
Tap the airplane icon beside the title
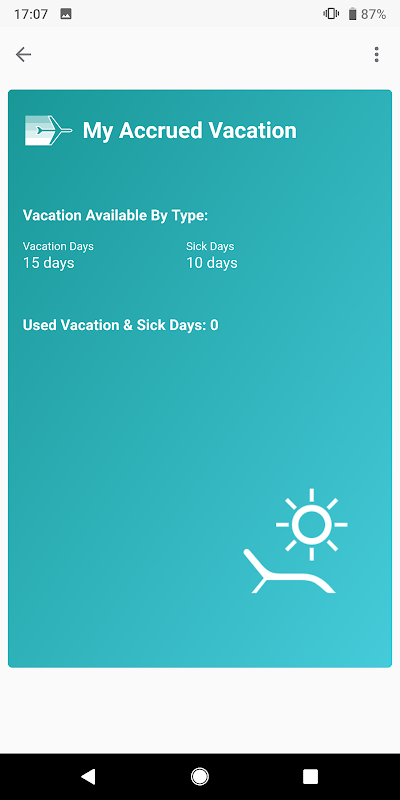click(48, 131)
